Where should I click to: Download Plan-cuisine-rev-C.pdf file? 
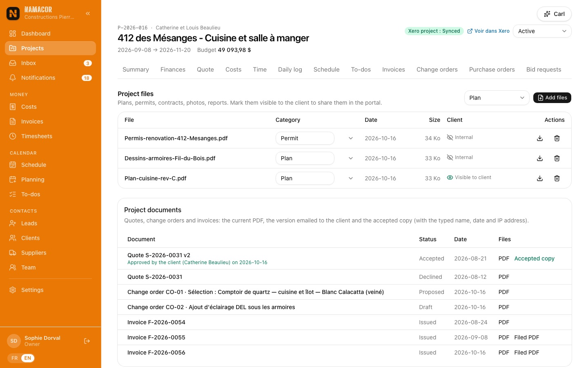pyautogui.click(x=540, y=178)
